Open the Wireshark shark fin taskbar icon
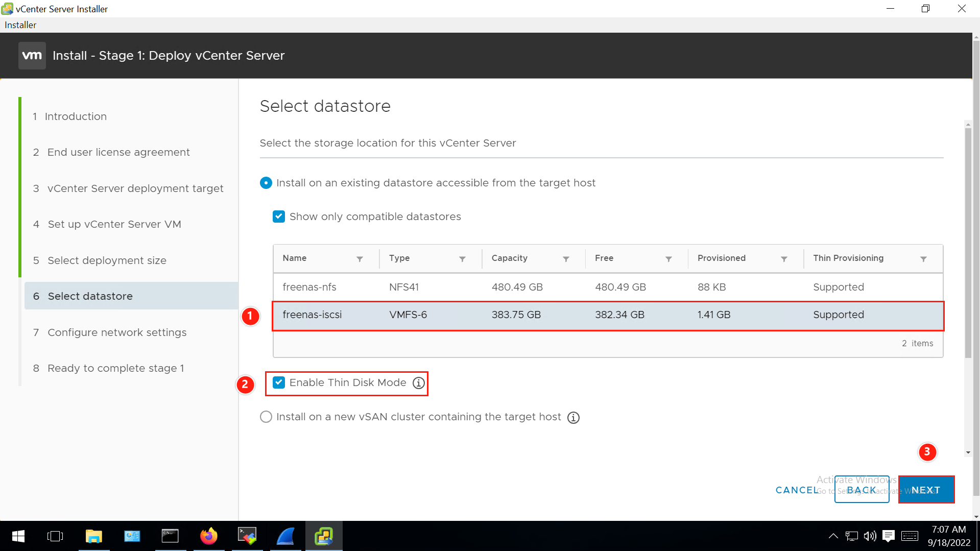Screen dimensions: 980x551 coord(285,536)
